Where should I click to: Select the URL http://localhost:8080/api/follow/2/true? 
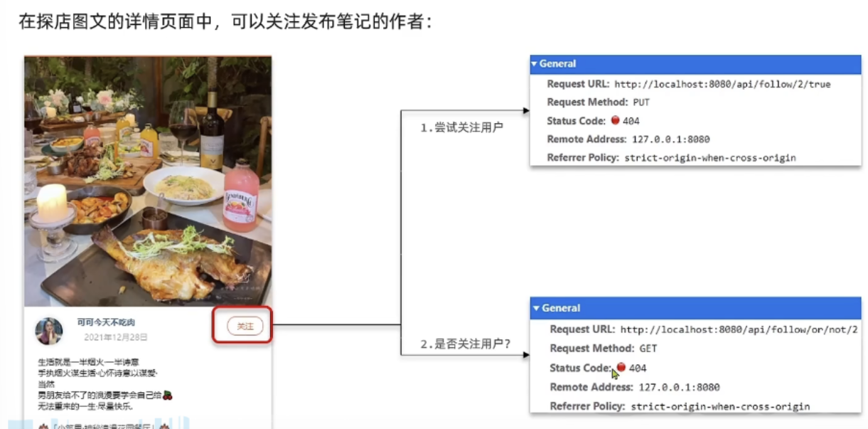pos(722,84)
